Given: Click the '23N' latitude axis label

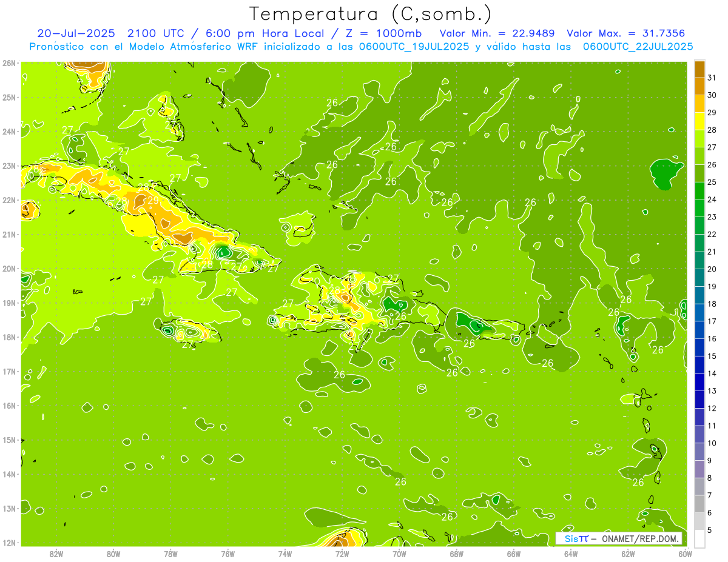Looking at the screenshot, I should coord(9,166).
